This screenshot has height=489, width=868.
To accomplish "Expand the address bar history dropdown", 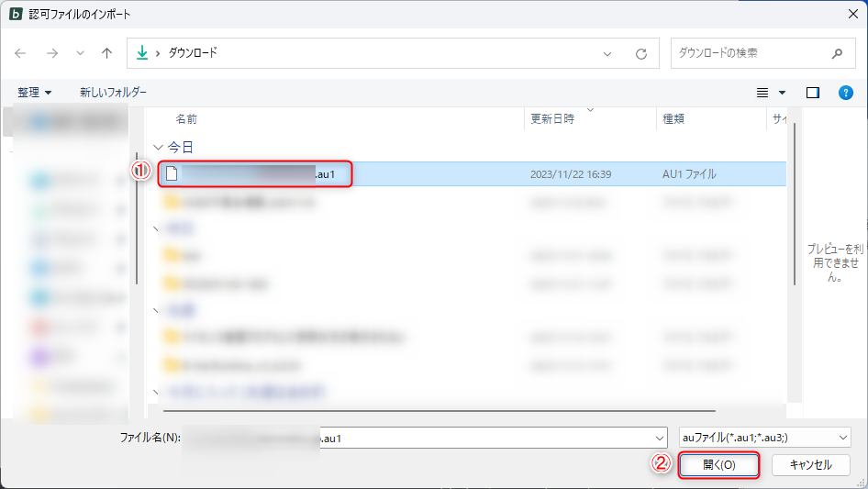I will 607,53.
